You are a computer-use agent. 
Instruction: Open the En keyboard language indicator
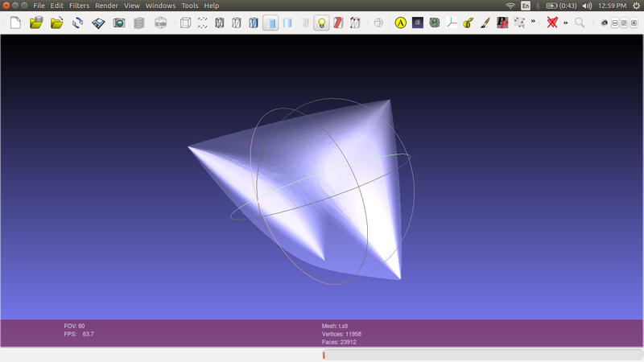526,6
